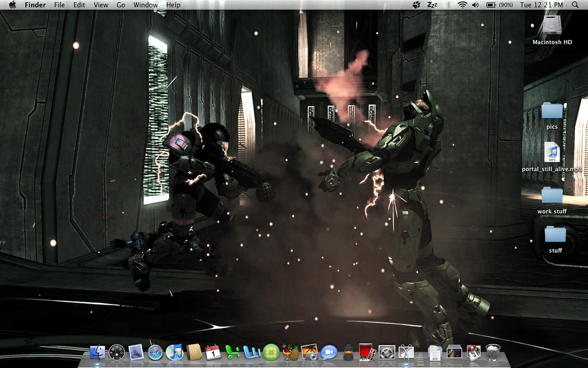
Task: Open the battery (90%) status menu
Action: [x=499, y=5]
